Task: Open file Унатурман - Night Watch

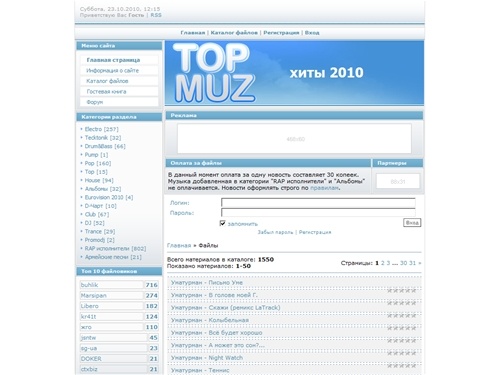Action: [207, 358]
